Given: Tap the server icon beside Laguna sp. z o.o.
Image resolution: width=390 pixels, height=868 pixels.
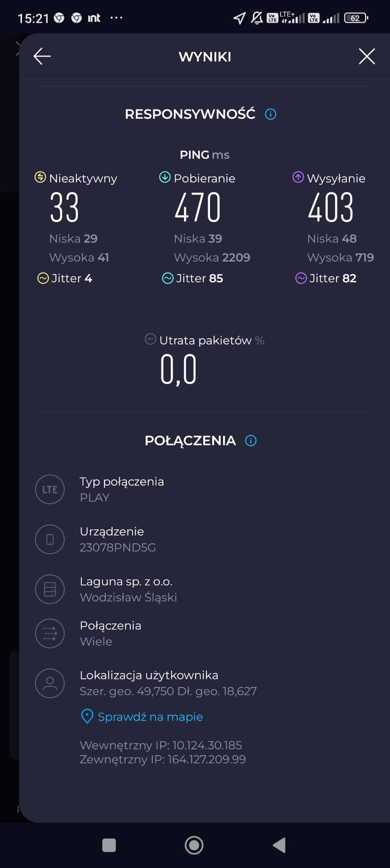Looking at the screenshot, I should [x=50, y=589].
